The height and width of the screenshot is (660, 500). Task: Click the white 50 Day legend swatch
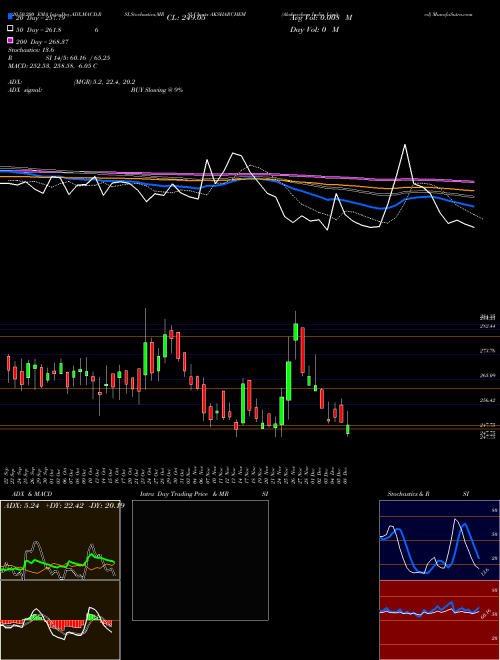click(10, 29)
